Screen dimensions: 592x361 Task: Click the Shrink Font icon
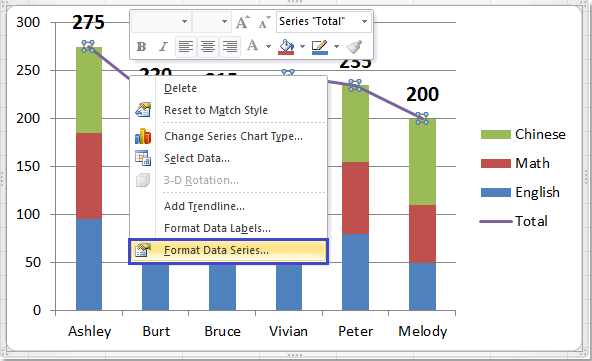point(264,22)
